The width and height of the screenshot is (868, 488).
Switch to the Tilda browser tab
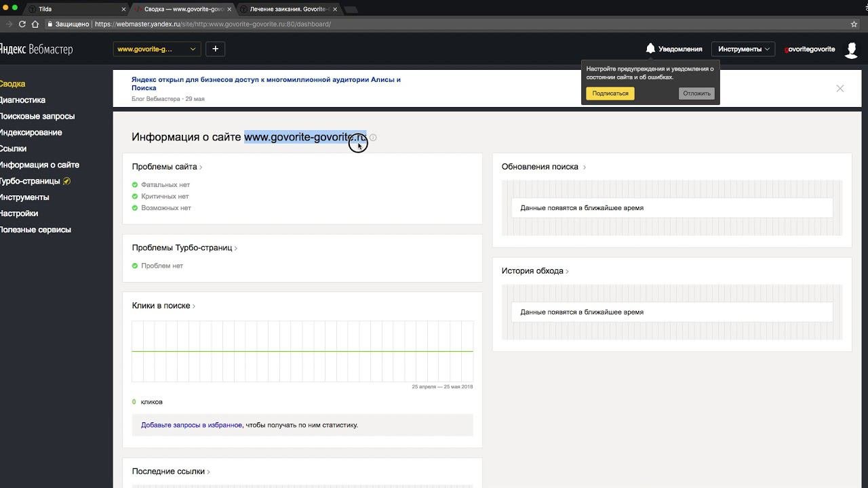75,9
